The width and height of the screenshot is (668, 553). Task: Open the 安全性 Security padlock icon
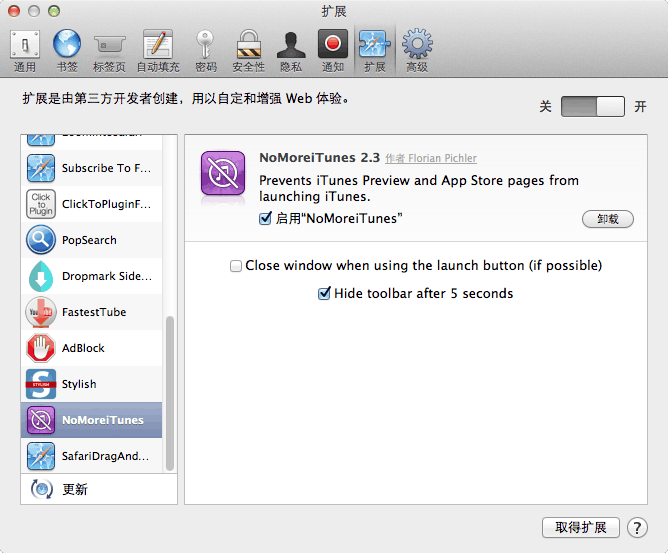(x=248, y=44)
